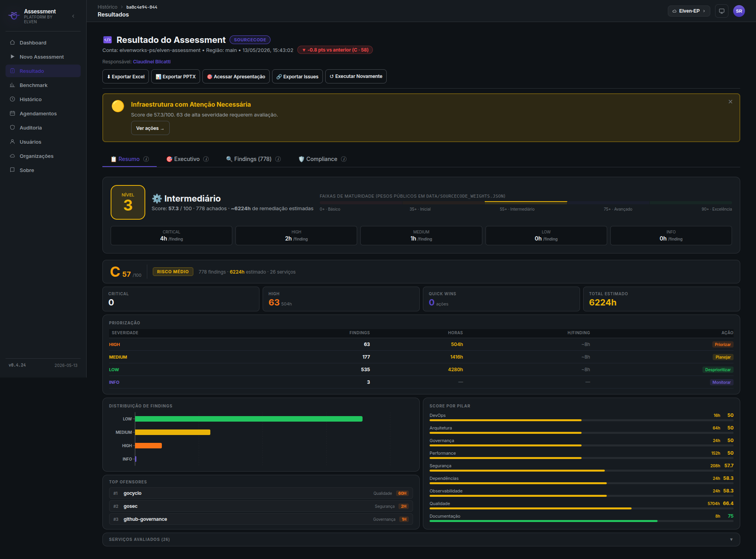Click the monitor display icon in header

[721, 11]
